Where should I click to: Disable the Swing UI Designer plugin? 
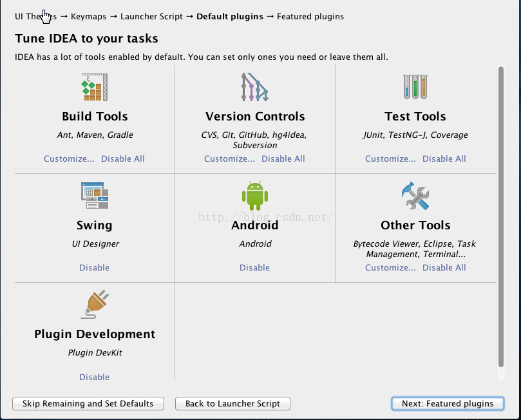tap(95, 268)
